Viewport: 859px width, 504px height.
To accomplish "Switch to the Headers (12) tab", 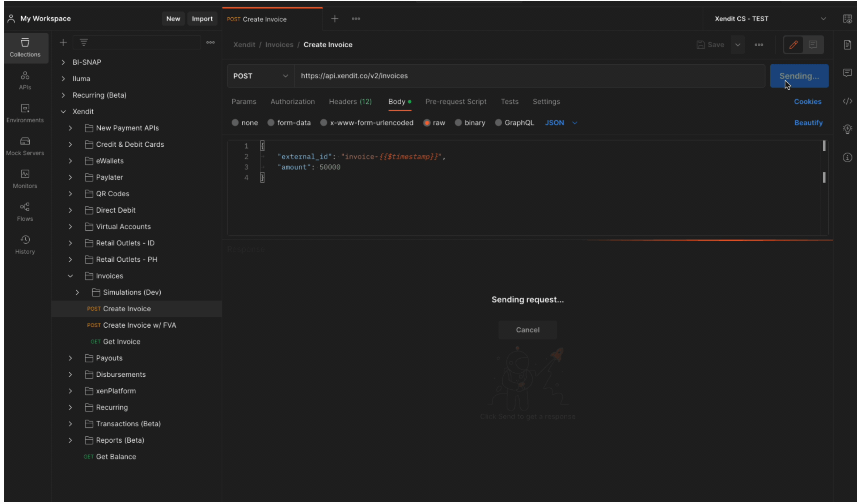I will [350, 102].
